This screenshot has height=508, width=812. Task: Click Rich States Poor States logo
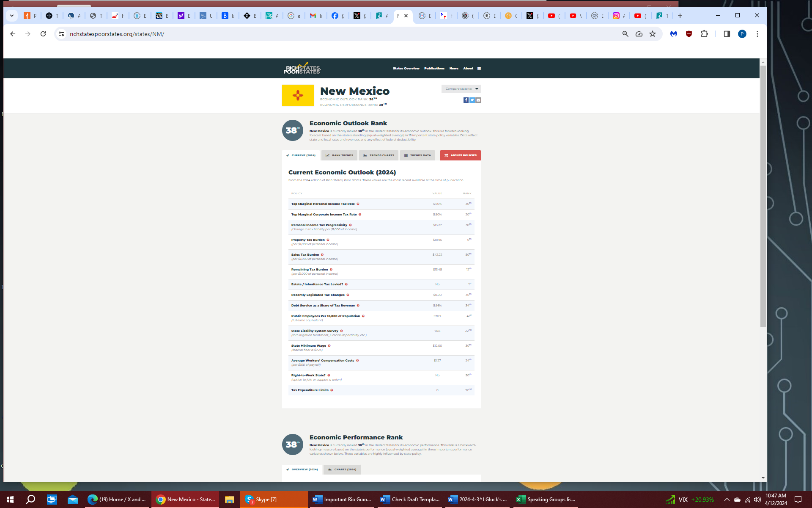tap(302, 69)
